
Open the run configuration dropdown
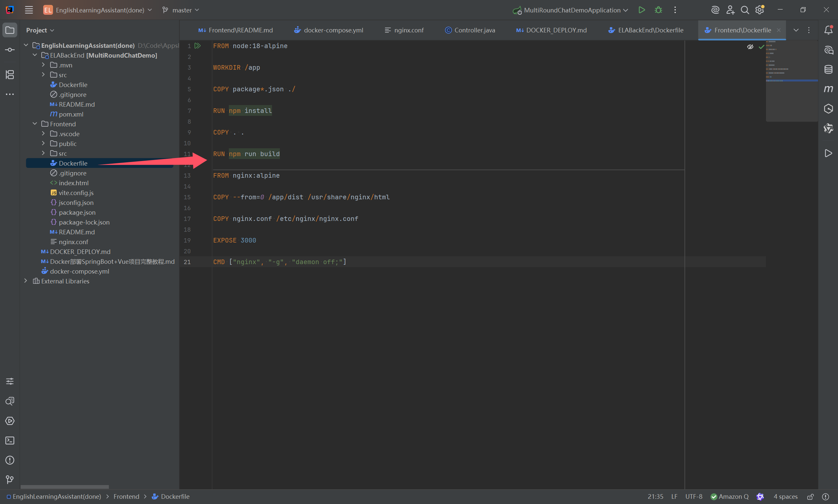tap(570, 10)
